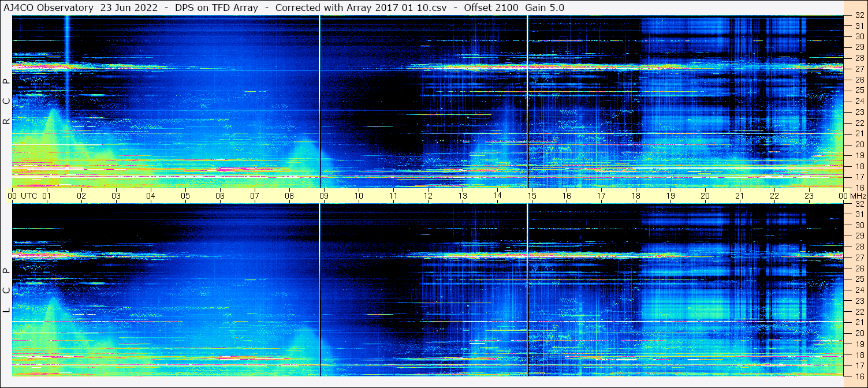Click the "Gain 5.0" header value

tap(545, 8)
